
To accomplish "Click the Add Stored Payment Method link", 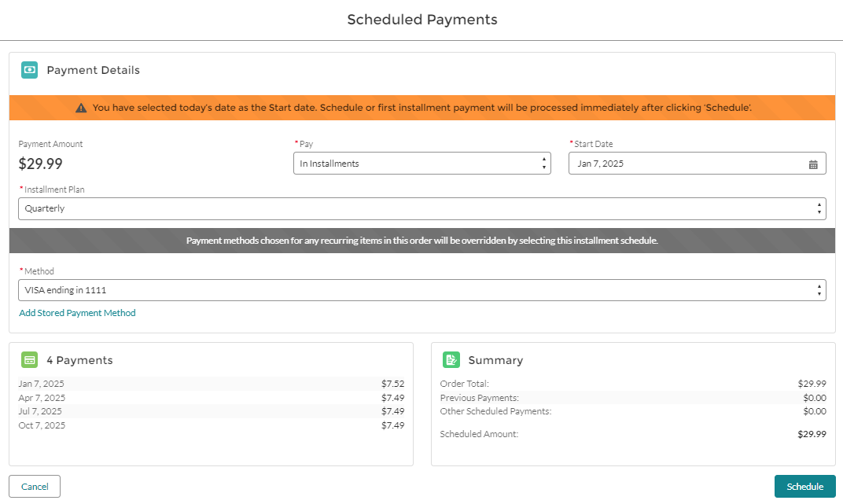I will 77,313.
